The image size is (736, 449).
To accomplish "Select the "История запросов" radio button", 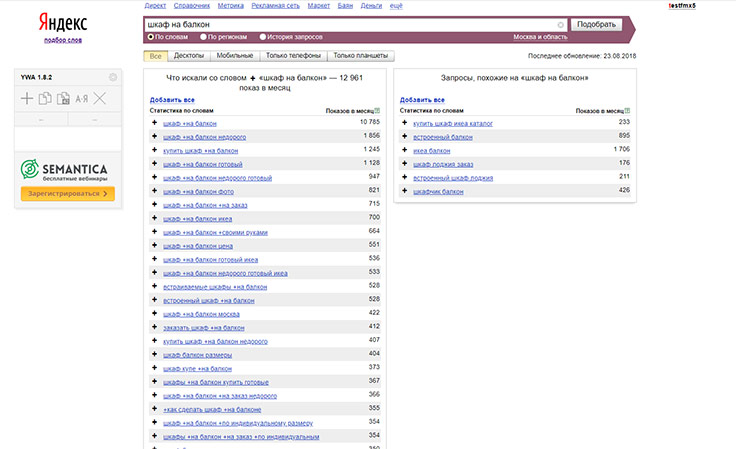I will tap(262, 37).
